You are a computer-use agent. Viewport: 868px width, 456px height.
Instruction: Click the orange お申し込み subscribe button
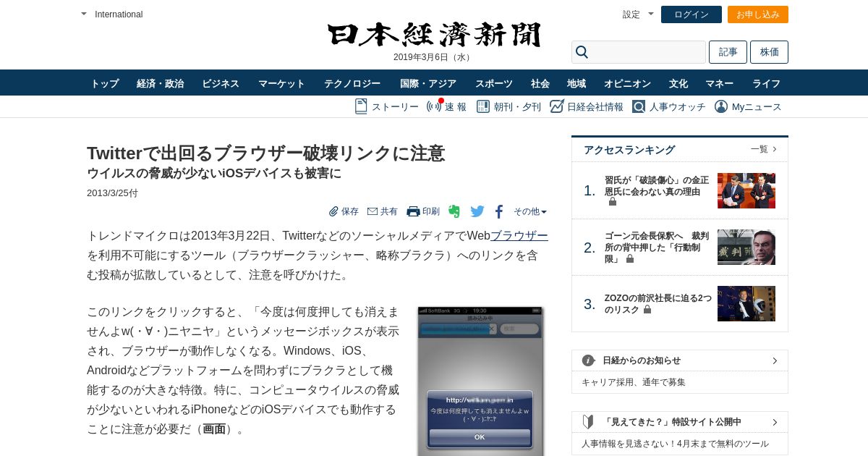pos(758,14)
